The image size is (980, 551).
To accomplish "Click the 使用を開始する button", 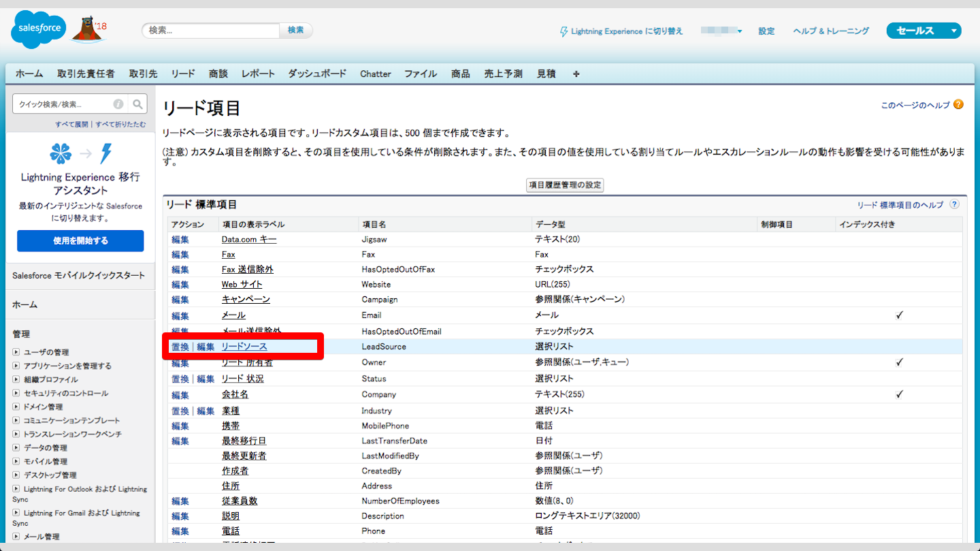I will pyautogui.click(x=80, y=240).
